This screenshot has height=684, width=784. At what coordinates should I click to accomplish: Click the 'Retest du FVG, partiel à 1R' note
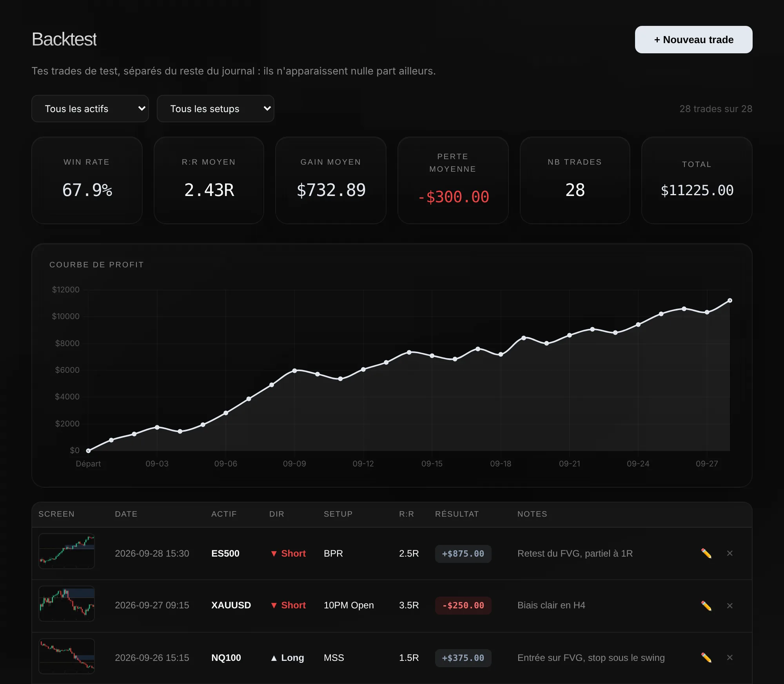tap(575, 553)
